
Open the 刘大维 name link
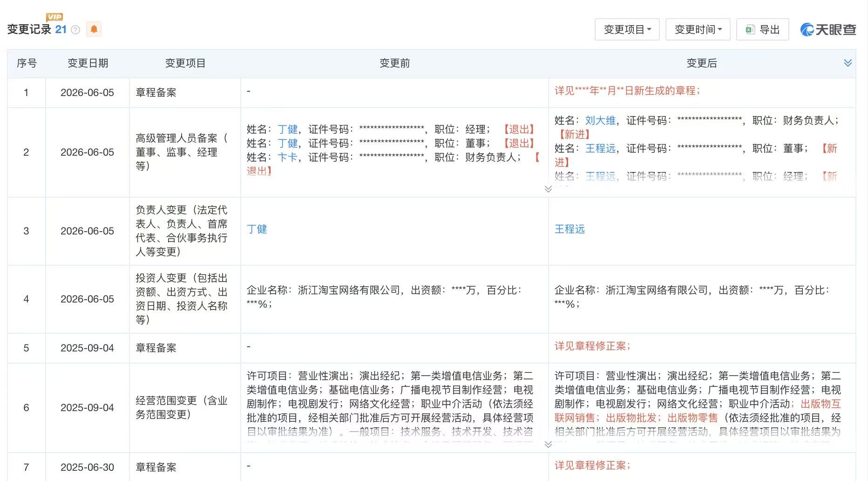click(600, 120)
